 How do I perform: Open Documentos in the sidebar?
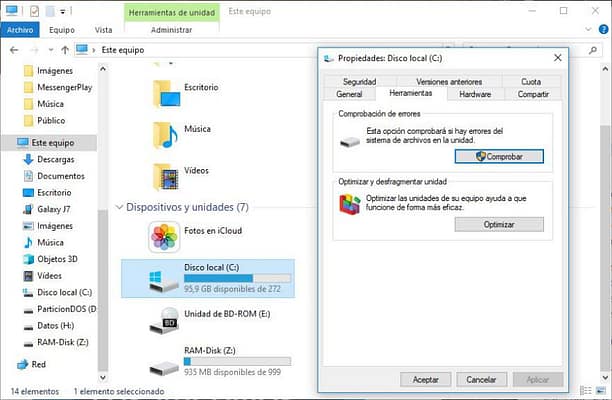click(54, 176)
